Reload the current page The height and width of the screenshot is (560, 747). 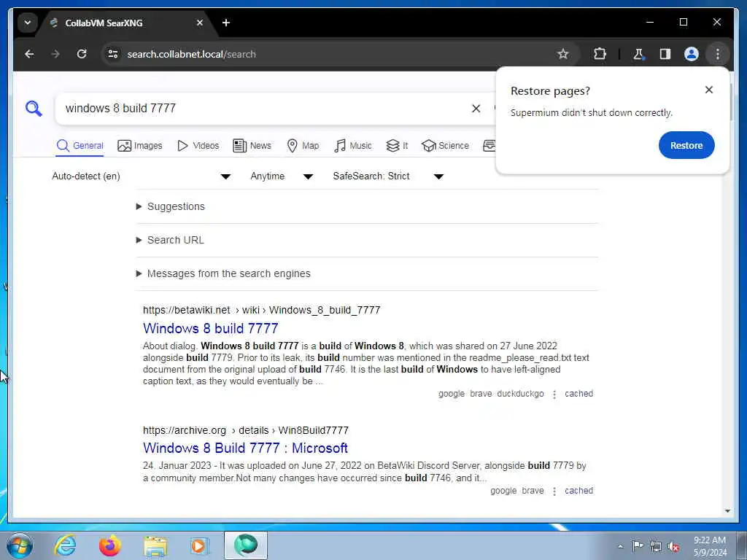click(x=82, y=54)
